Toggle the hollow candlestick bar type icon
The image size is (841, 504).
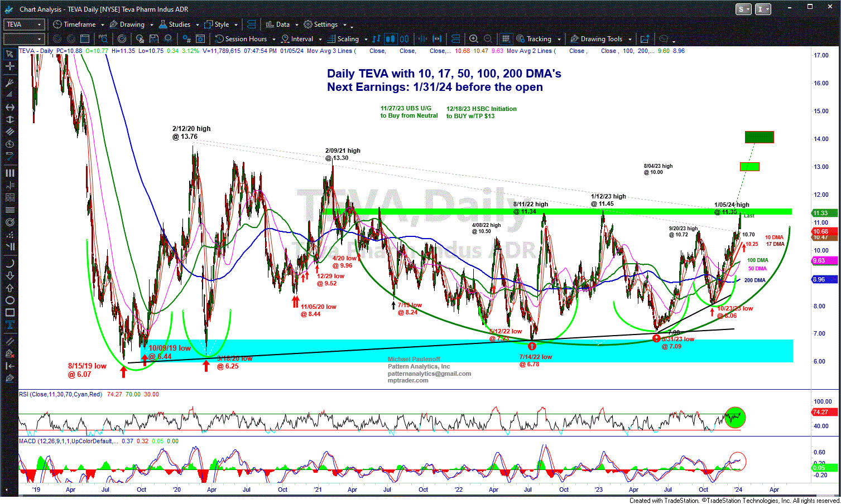405,39
